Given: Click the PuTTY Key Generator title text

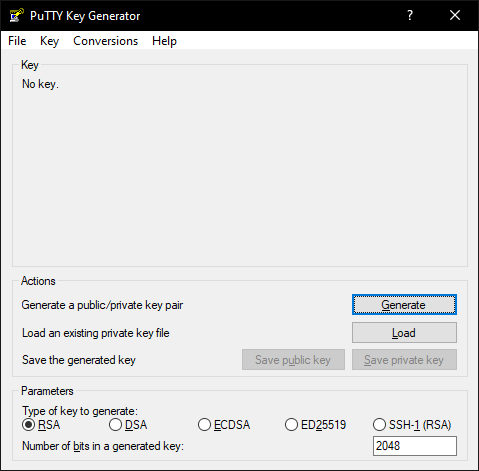Looking at the screenshot, I should click(85, 16).
